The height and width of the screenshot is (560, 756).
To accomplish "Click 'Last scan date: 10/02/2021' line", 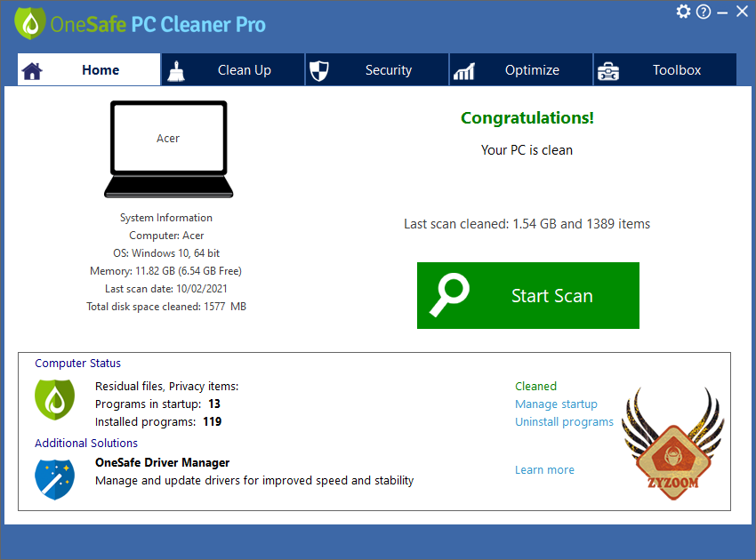I will click(165, 289).
